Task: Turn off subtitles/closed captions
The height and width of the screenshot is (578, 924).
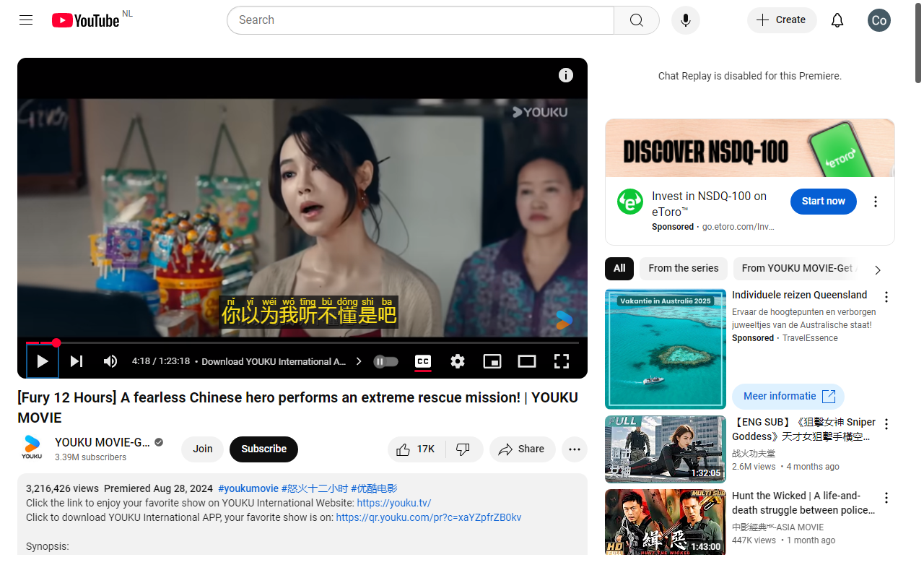Action: click(423, 361)
